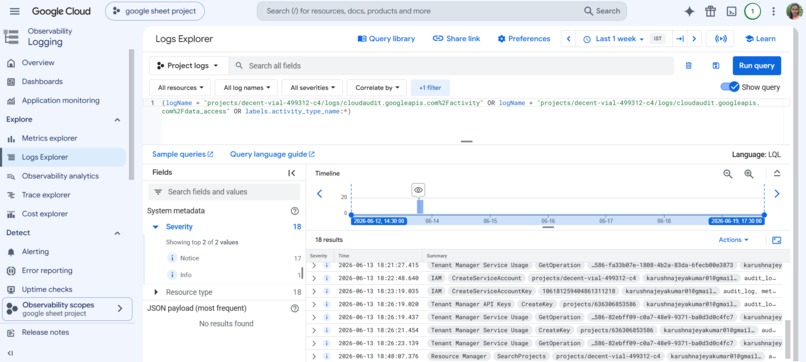Viewport: 806px width, 362px height.
Task: Shift timeline left with the back arrow
Action: [319, 194]
